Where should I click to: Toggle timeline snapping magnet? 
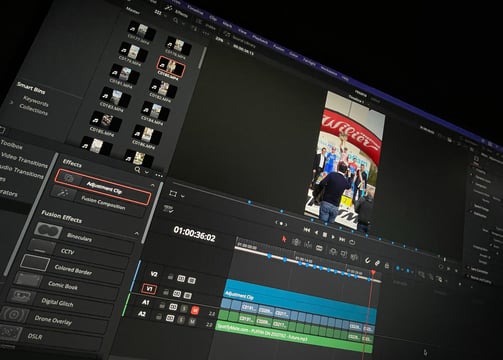[x=367, y=260]
